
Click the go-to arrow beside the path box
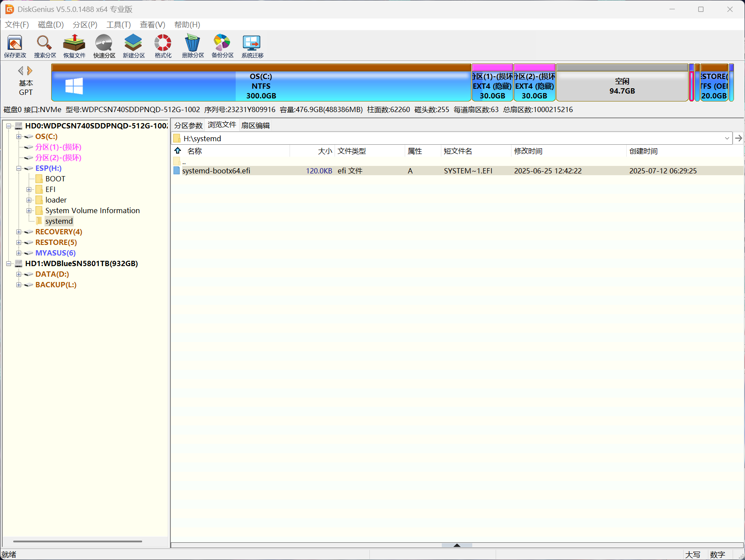pos(738,139)
